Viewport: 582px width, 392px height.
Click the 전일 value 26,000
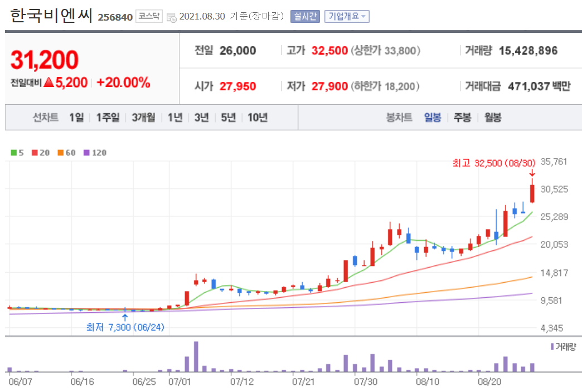[x=237, y=51]
